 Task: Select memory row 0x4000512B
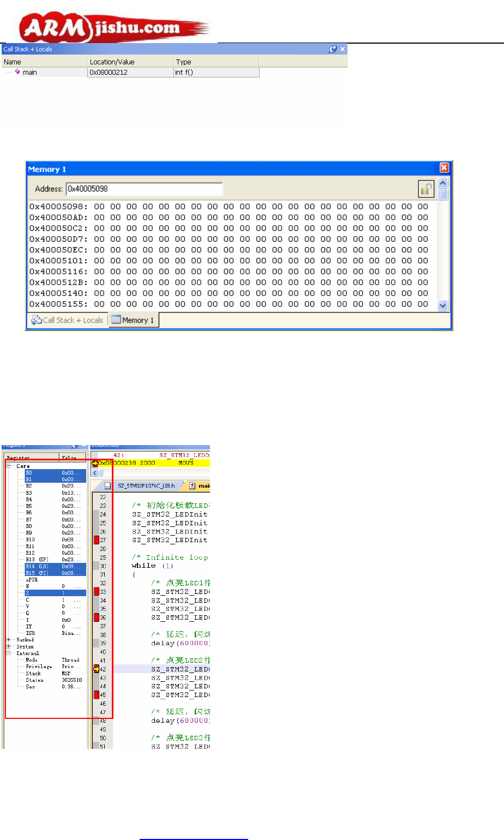coord(229,283)
